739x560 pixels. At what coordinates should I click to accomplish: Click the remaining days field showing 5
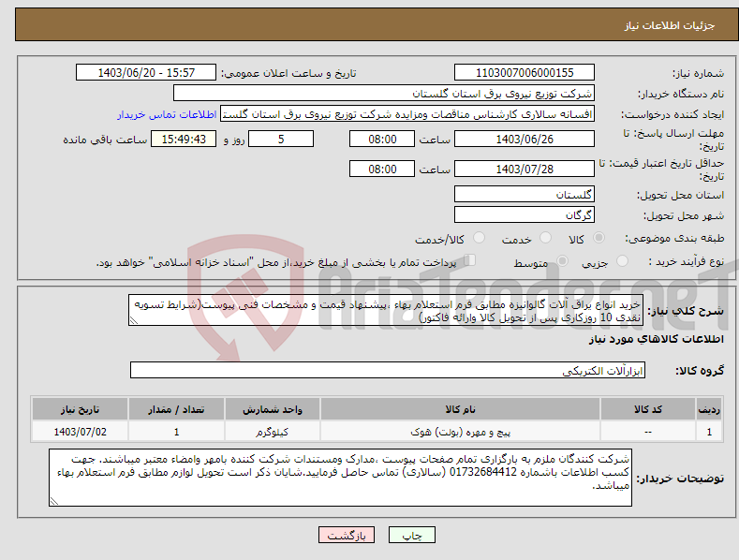tap(281, 139)
